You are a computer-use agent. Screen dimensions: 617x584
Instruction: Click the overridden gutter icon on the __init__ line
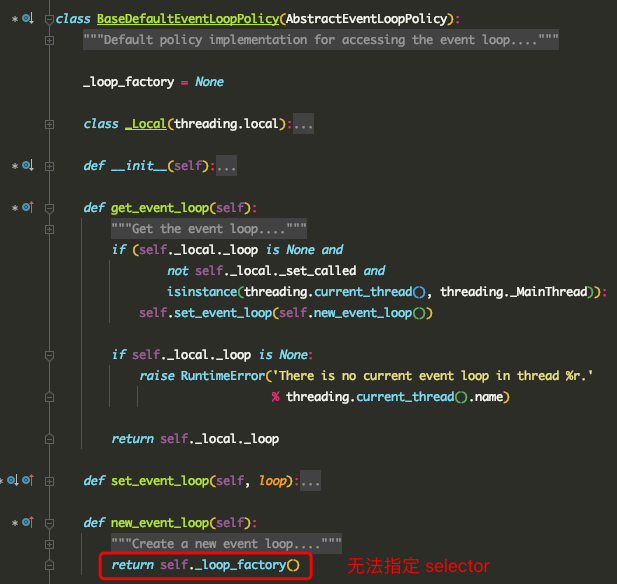point(28,165)
